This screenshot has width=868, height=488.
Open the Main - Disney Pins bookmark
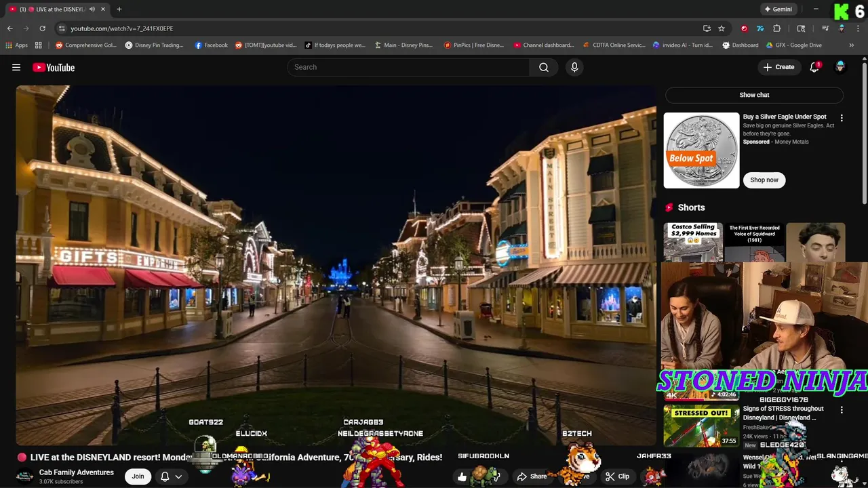pyautogui.click(x=404, y=45)
